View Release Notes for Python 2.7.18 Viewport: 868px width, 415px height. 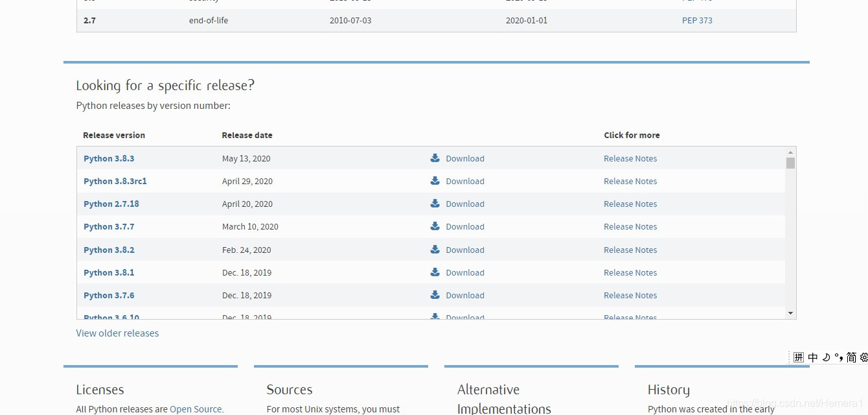(x=630, y=204)
